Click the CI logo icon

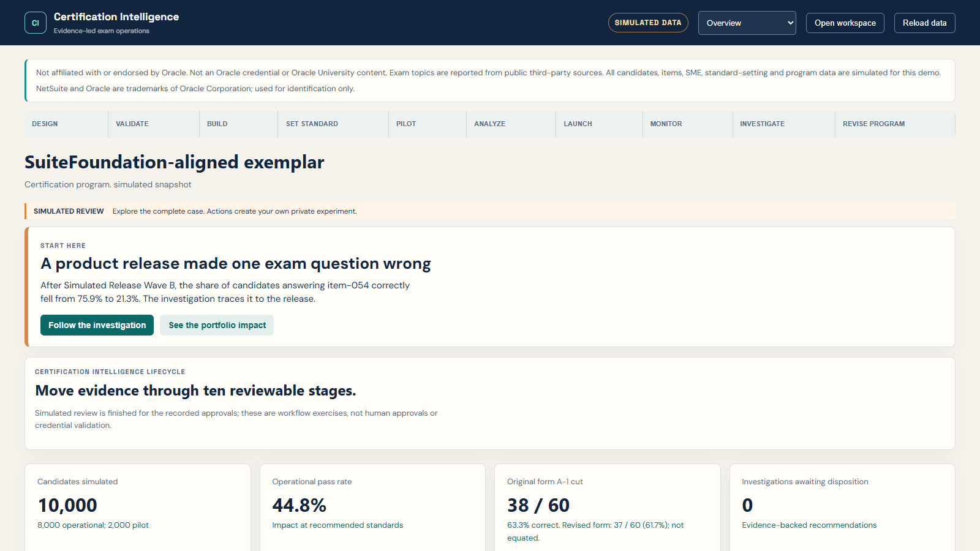coord(36,23)
